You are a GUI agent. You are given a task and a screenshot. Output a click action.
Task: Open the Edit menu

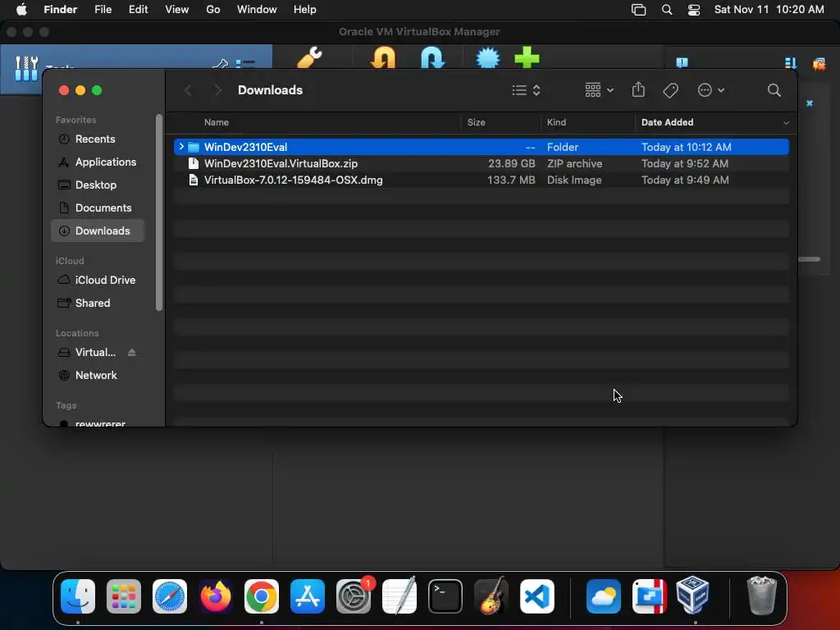coord(138,10)
